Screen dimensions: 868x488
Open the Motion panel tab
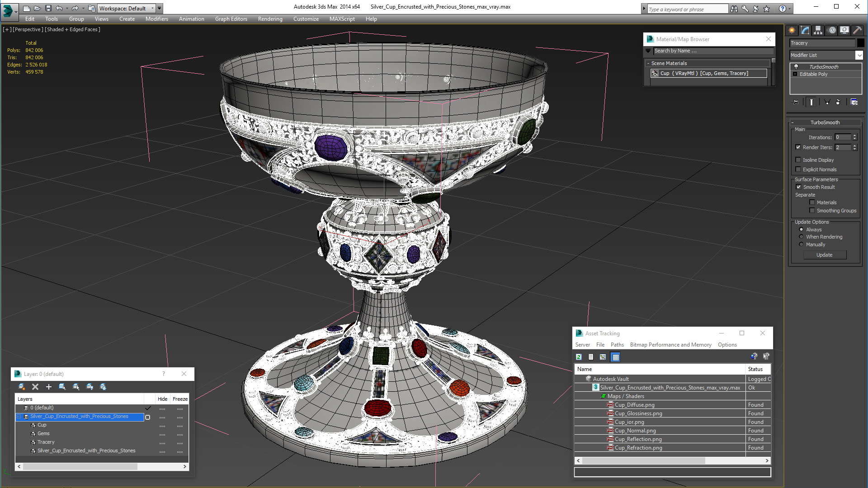(832, 30)
